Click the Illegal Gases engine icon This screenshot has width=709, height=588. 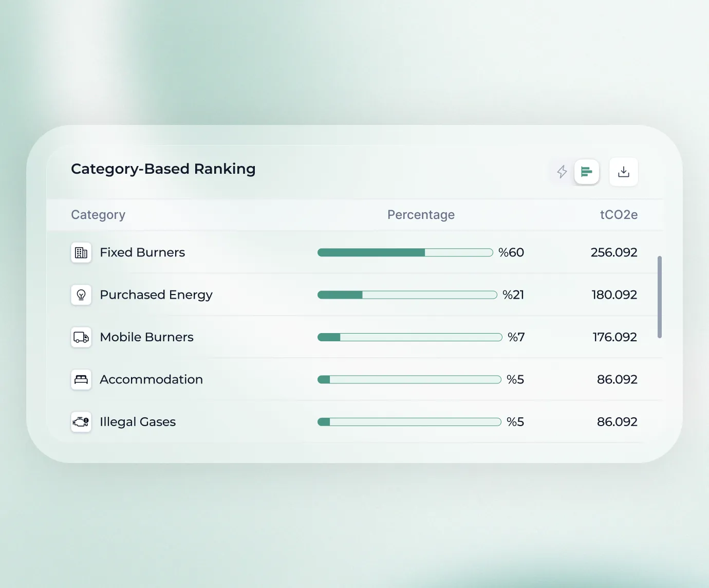pos(81,422)
